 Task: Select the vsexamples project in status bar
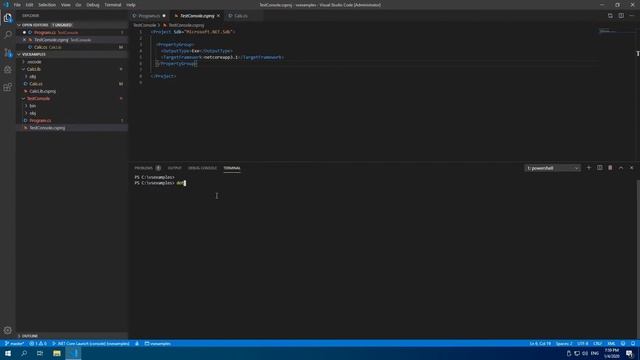coord(158,344)
